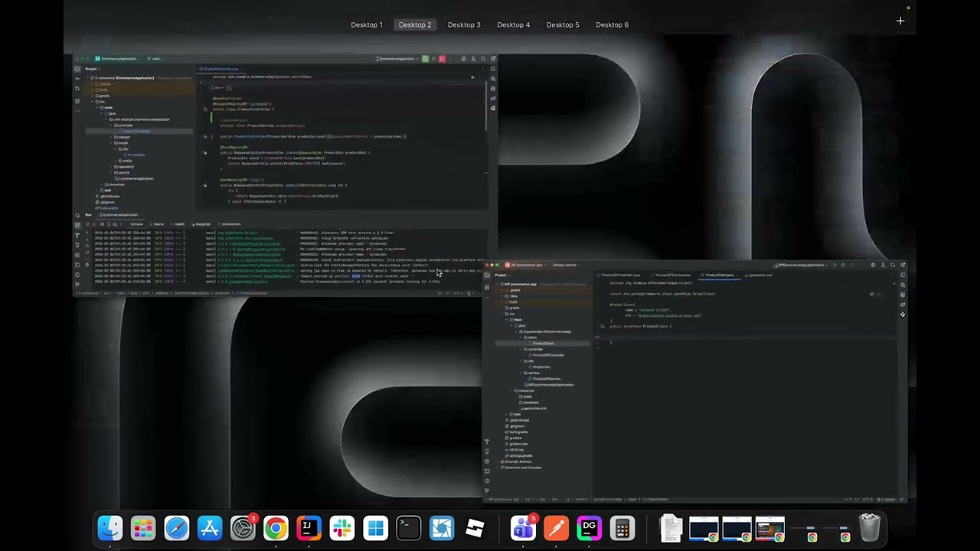Launch Slack from the Dock

pos(342,528)
